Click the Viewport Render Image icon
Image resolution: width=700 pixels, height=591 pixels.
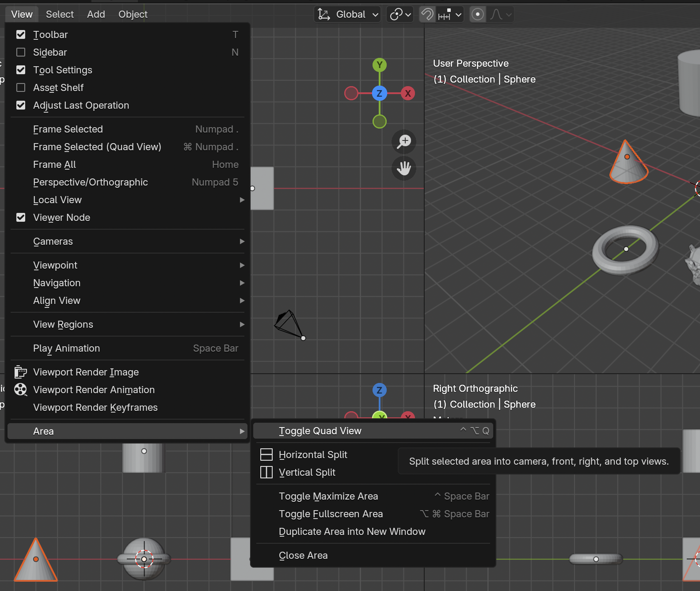[20, 372]
